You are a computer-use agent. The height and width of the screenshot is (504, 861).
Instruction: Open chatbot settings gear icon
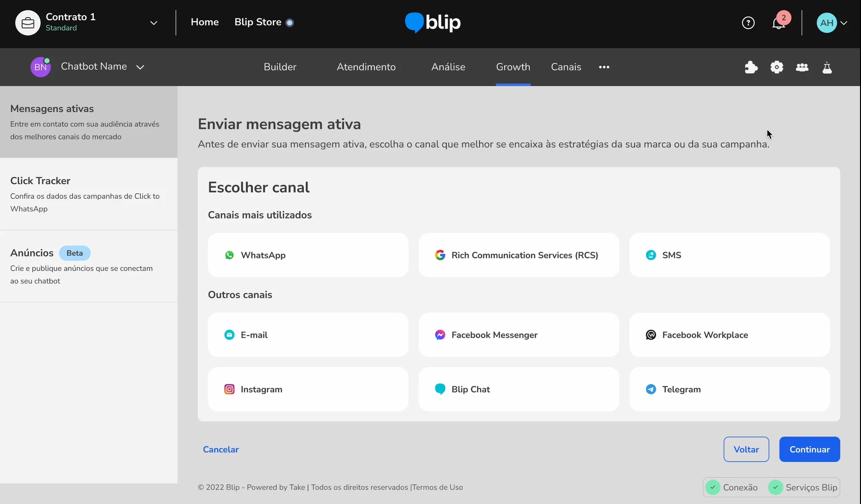click(777, 67)
